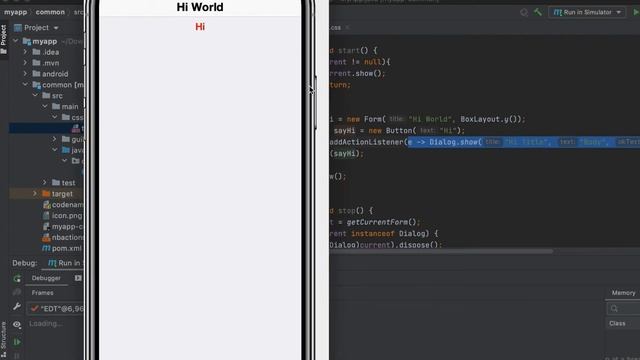Click the horizontal editor scrollbar
The image size is (640, 360).
[x=441, y=251]
